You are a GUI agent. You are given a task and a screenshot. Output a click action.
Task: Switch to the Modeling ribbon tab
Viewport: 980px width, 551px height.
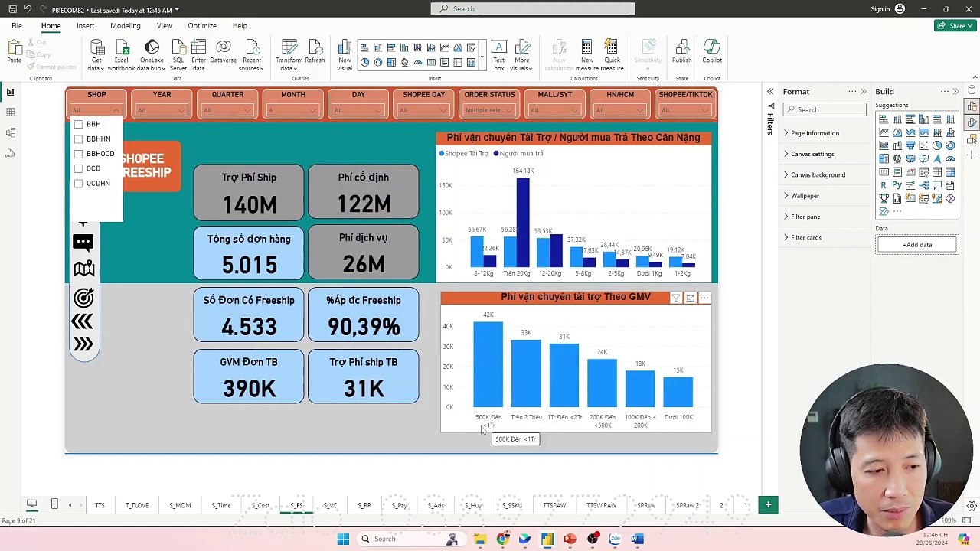[x=125, y=25]
